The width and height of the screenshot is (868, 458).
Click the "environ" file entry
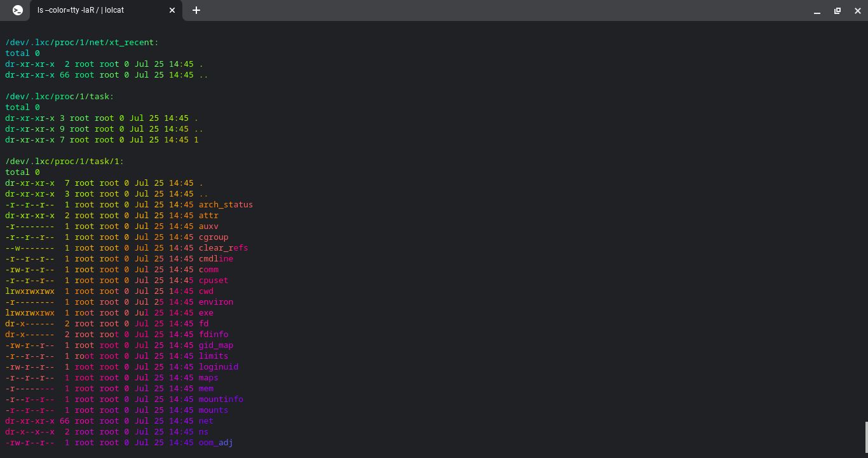point(215,302)
